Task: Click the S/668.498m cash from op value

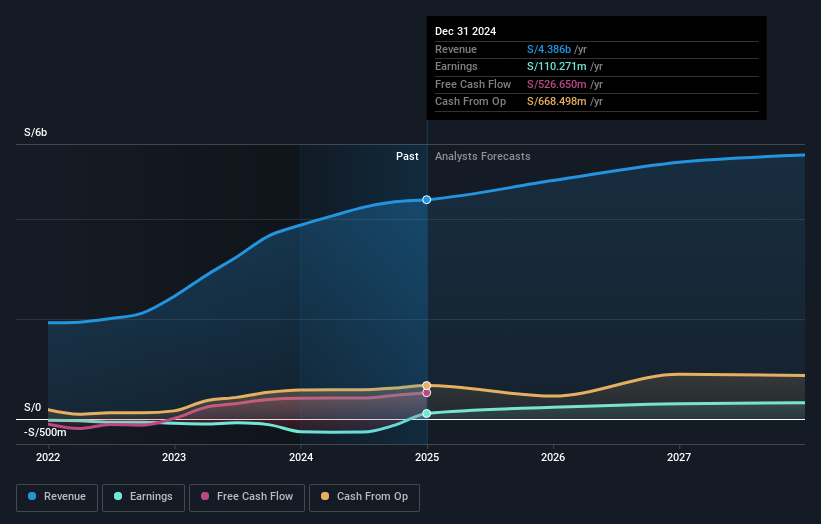Action: (557, 102)
